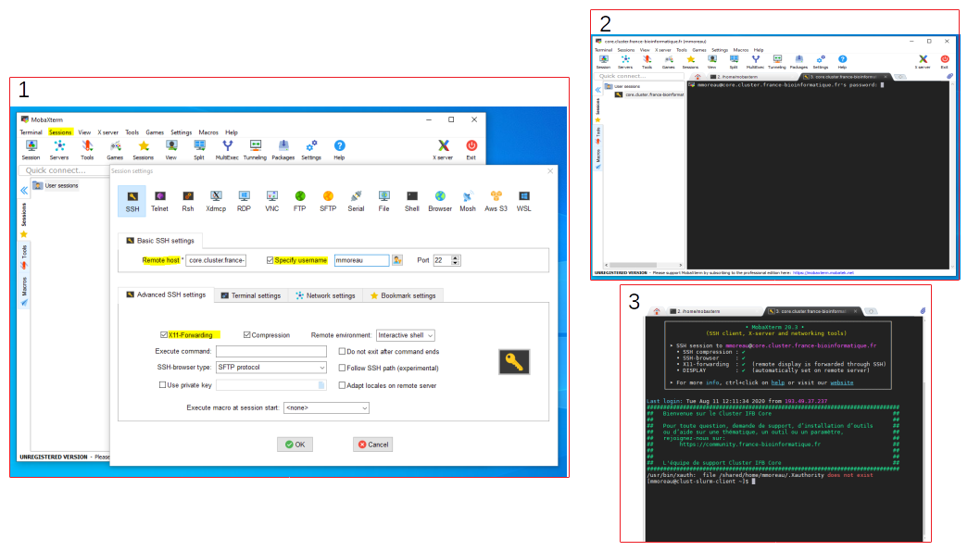Image resolution: width=980 pixels, height=551 pixels.
Task: Switch to the Bookmark settings tab
Action: pos(403,295)
